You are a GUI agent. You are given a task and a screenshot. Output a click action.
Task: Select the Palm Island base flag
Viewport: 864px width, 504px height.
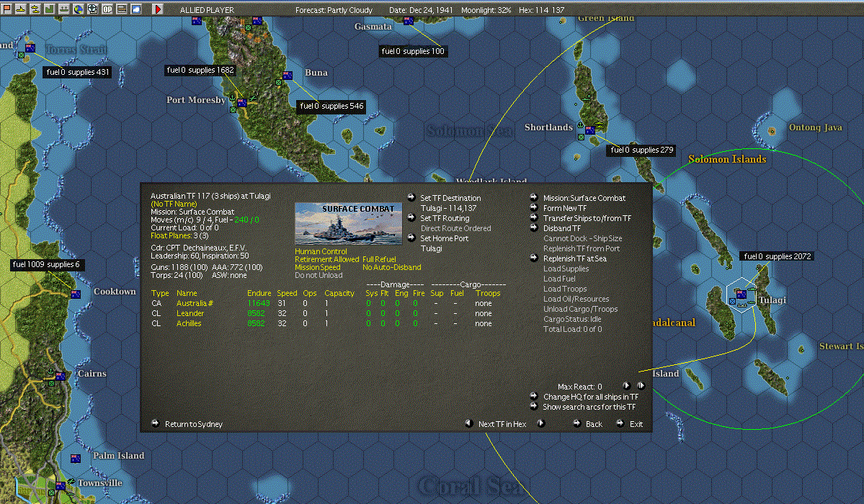[76, 459]
